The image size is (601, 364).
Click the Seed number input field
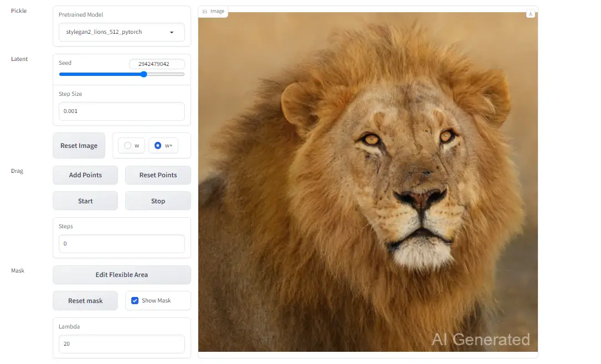pos(157,64)
